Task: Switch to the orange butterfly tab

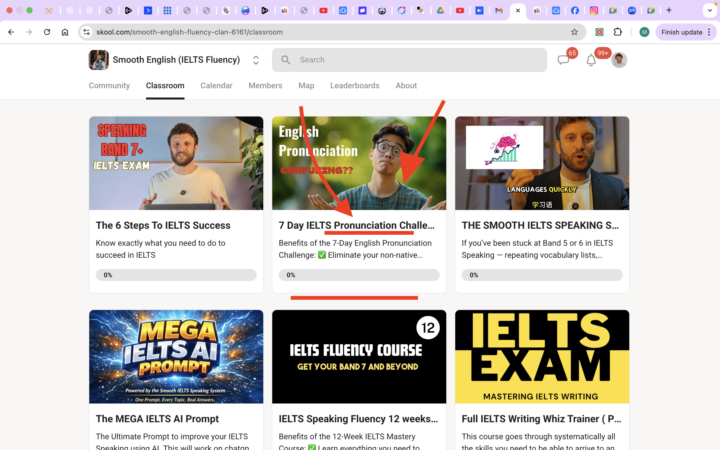Action: pyautogui.click(x=49, y=11)
